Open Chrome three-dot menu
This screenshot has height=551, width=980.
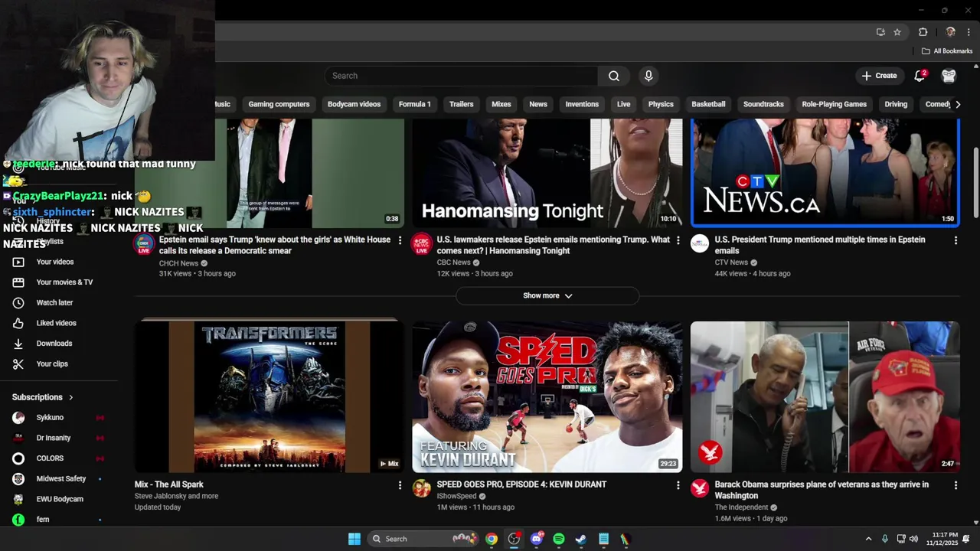[969, 32]
